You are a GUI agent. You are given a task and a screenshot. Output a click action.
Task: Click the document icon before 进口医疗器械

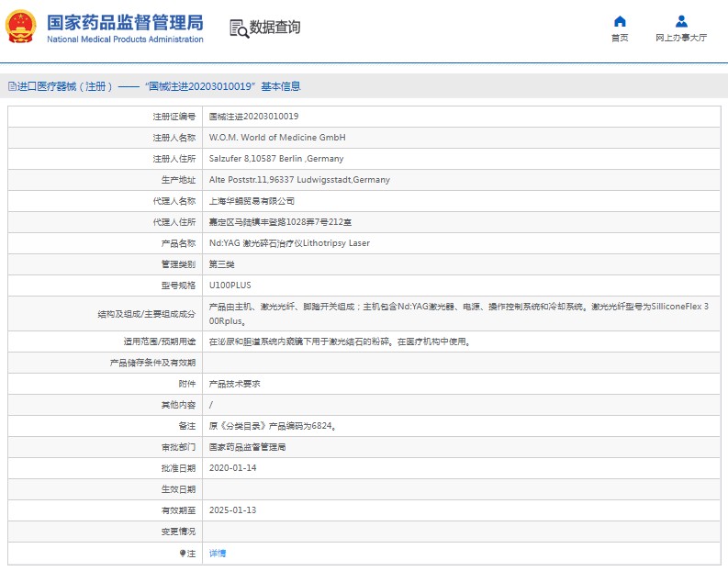tap(11, 86)
